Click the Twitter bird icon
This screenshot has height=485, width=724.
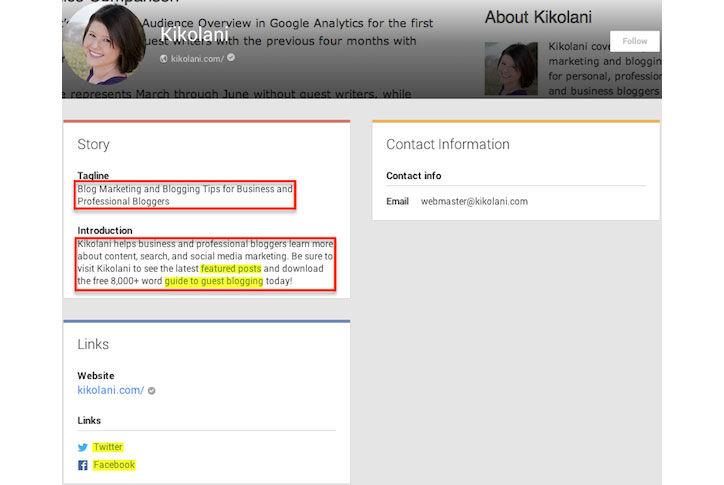point(83,447)
